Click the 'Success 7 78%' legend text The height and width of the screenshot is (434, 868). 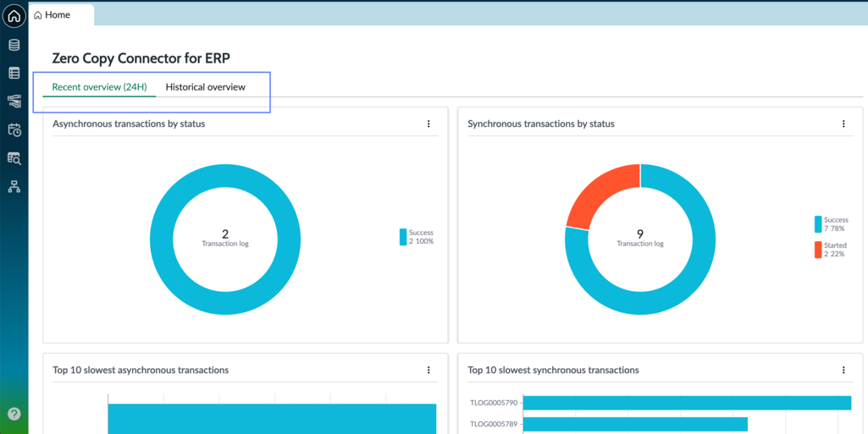coord(836,224)
